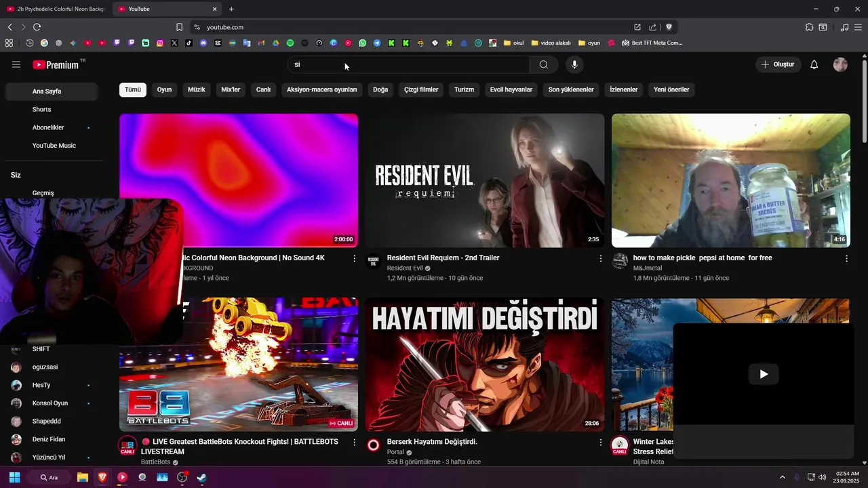The image size is (868, 488).
Task: Open browser extensions puzzle icon
Action: pyautogui.click(x=809, y=27)
